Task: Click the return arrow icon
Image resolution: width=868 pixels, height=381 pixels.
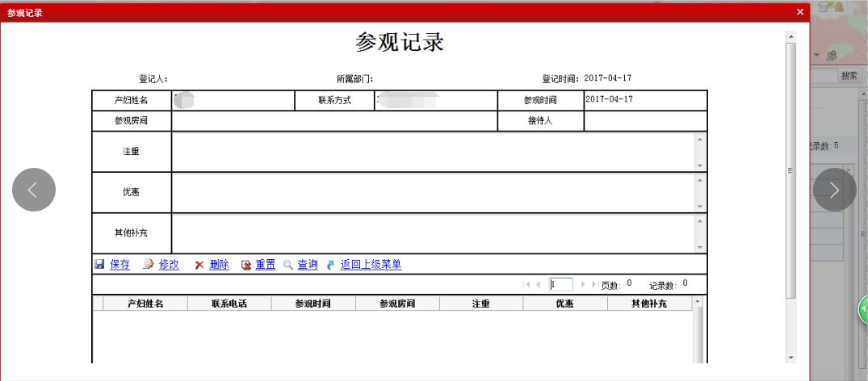Action: (x=330, y=266)
